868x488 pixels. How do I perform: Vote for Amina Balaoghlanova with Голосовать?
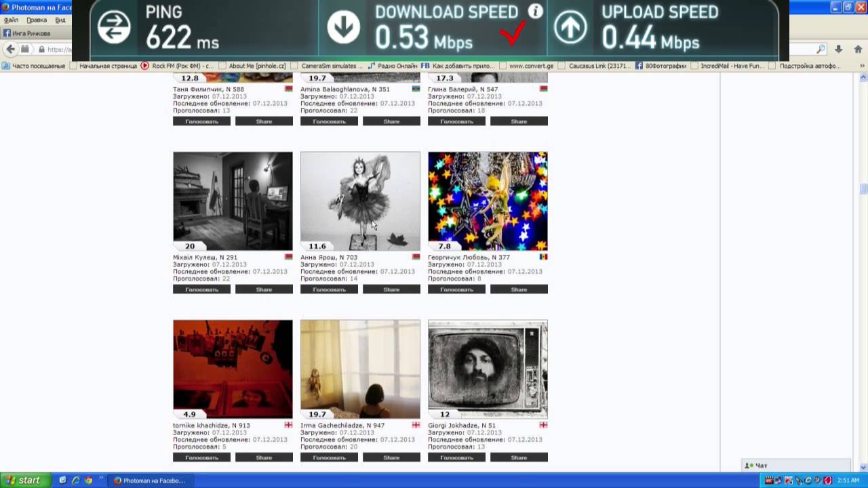coord(329,121)
